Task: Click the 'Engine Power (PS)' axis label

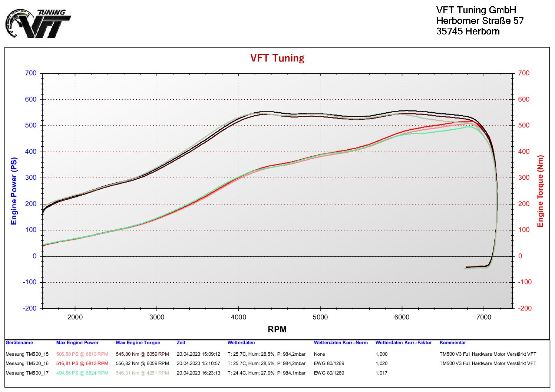Action: [x=14, y=191]
